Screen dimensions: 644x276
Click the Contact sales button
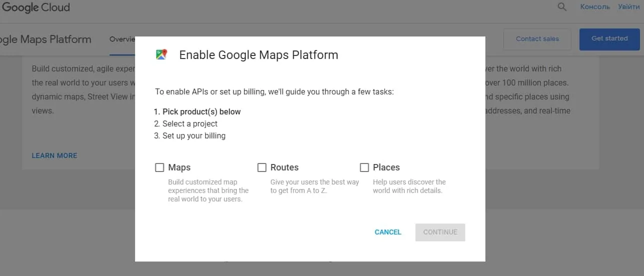[537, 39]
